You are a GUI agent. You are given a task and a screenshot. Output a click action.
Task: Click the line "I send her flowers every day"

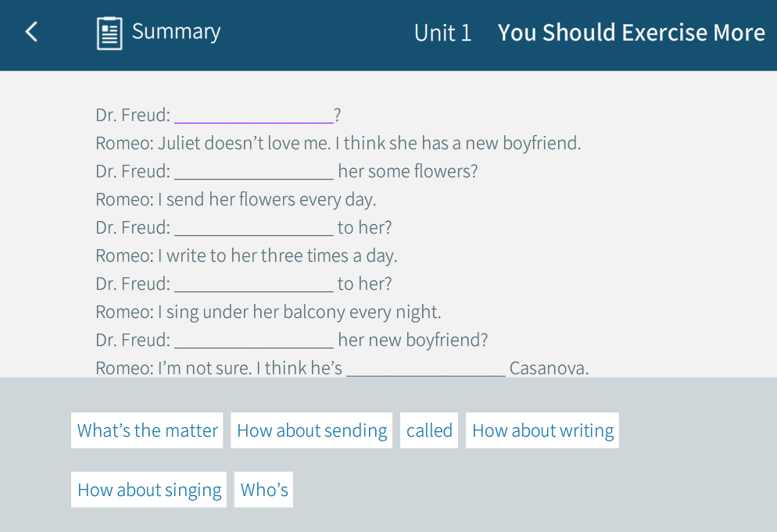[x=236, y=200]
